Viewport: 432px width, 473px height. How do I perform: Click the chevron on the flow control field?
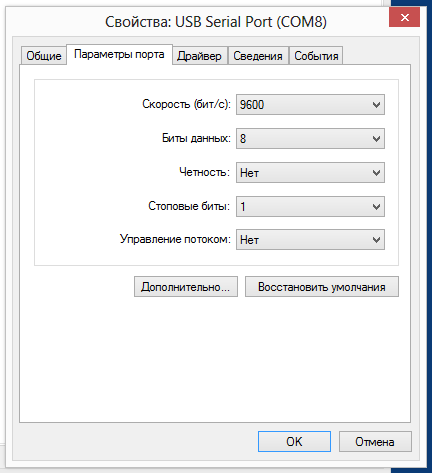coord(376,240)
